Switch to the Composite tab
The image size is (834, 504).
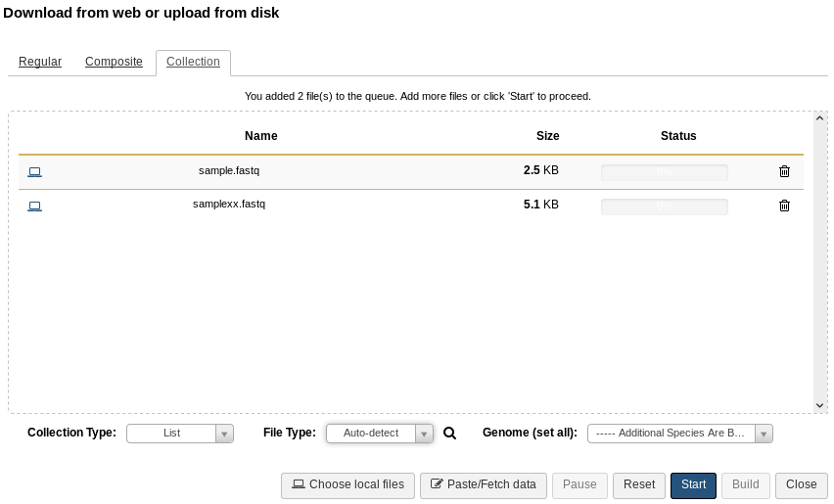(114, 62)
